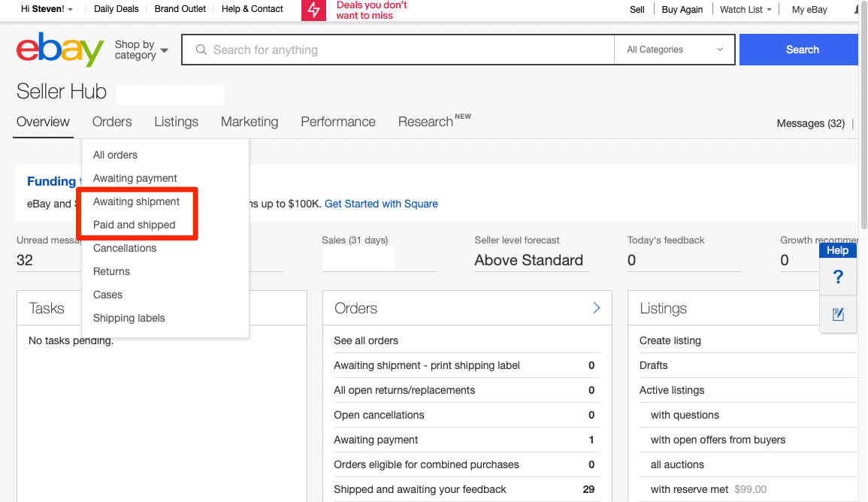Select Returns from the Orders menu
The height and width of the screenshot is (502, 868).
(111, 271)
